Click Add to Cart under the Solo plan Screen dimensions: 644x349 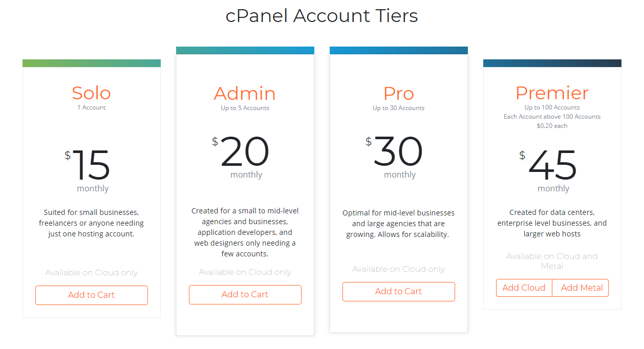click(x=92, y=295)
